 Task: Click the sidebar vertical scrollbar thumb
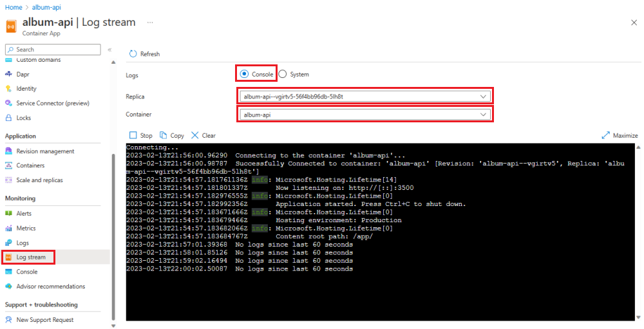[113, 238]
